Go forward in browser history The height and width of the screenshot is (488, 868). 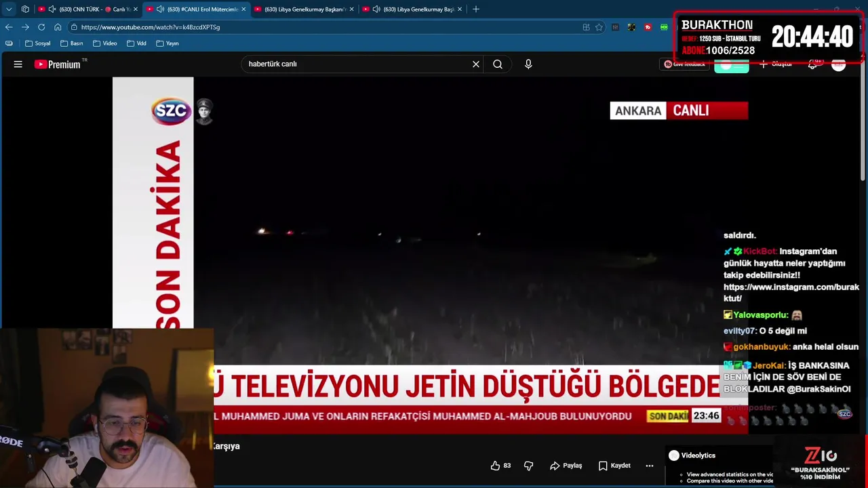pyautogui.click(x=25, y=27)
